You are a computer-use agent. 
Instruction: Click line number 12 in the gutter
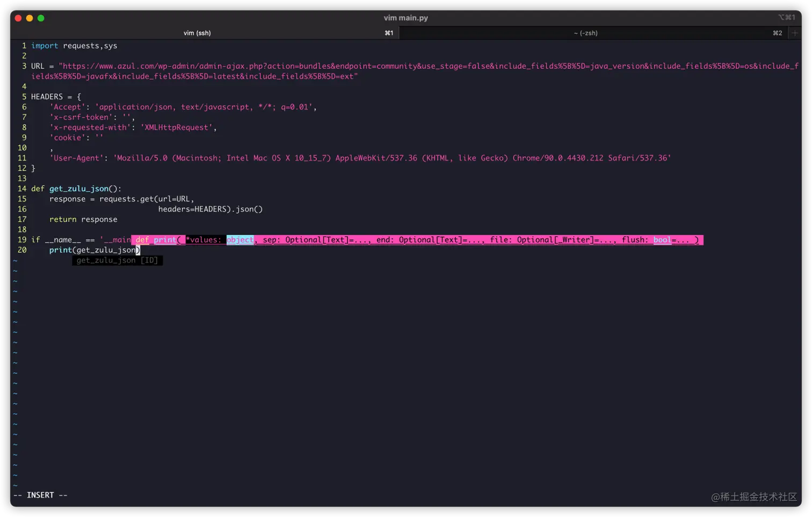[x=22, y=168]
